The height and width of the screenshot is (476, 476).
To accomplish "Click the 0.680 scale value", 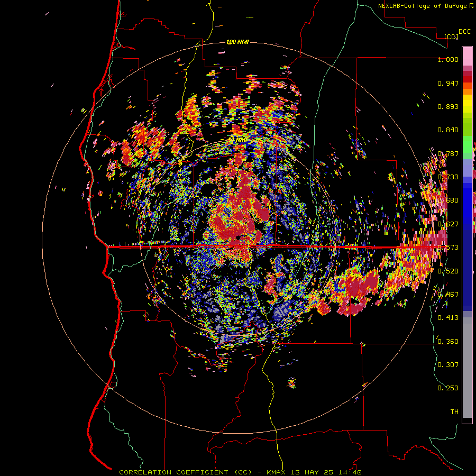I will [448, 200].
